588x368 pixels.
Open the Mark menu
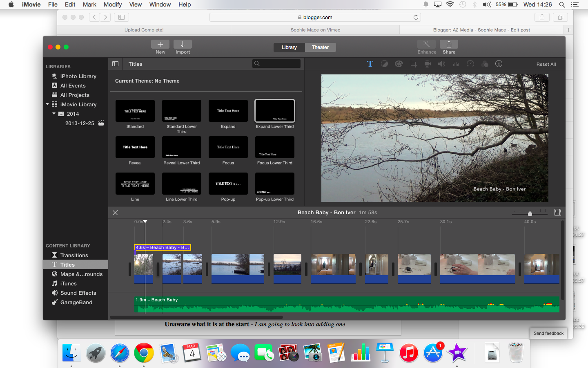(89, 4)
